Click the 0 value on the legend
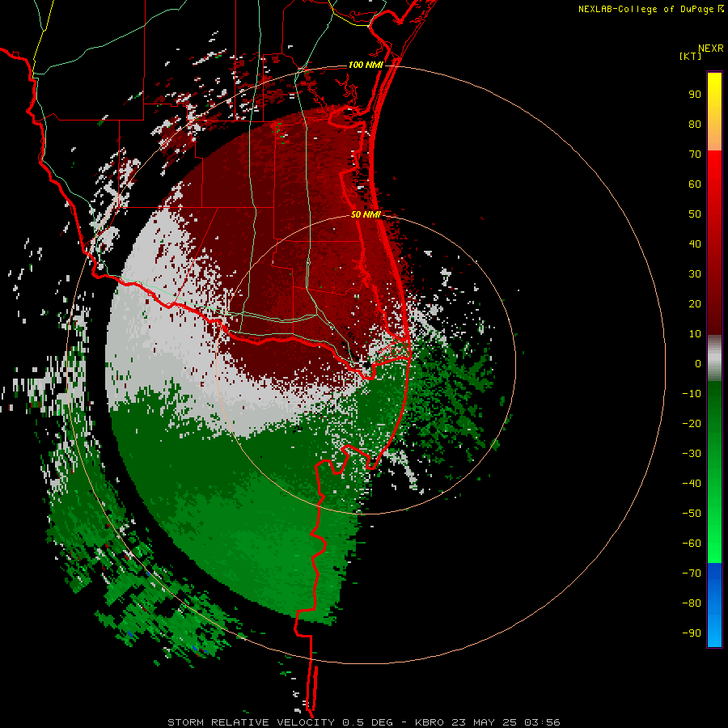728x728 pixels. point(698,364)
